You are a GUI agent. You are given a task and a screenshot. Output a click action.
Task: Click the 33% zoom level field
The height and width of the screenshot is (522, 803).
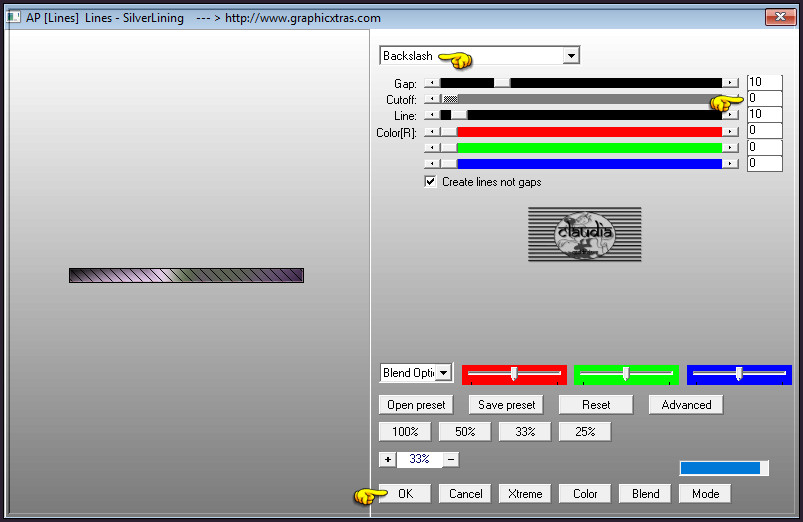click(419, 459)
